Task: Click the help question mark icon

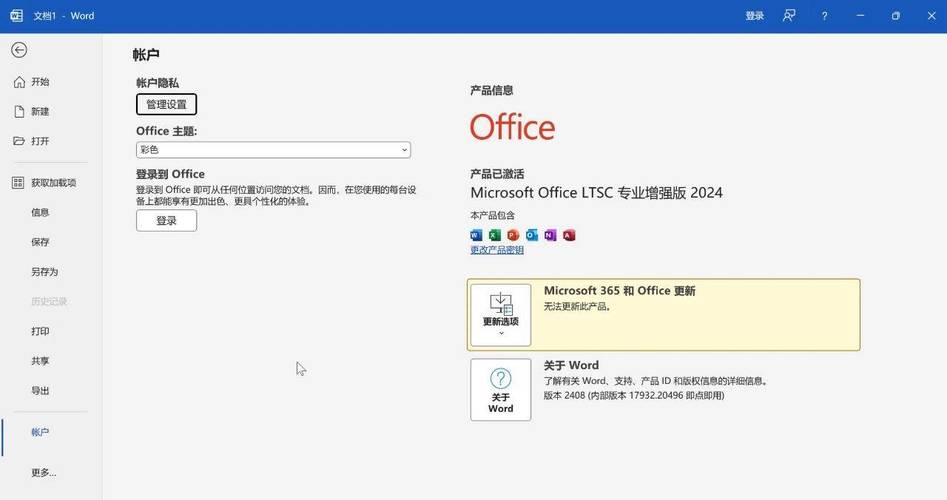Action: [x=824, y=16]
